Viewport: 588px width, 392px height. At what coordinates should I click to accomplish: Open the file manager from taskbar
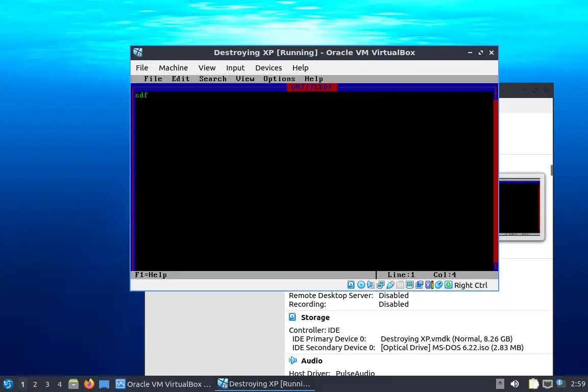73,384
